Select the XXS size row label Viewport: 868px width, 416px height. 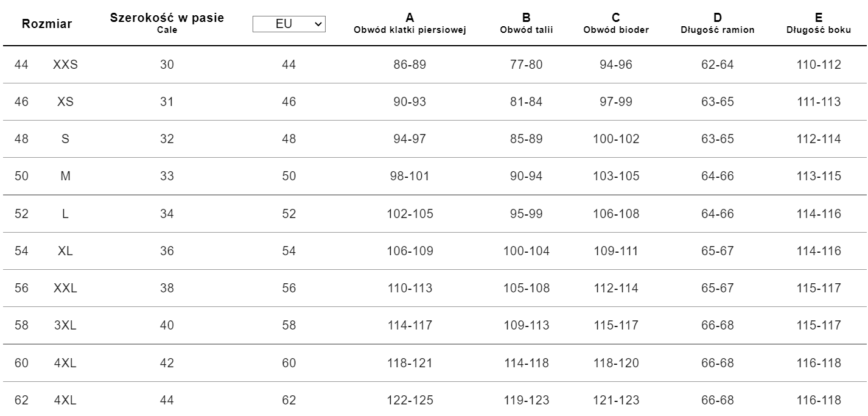66,65
